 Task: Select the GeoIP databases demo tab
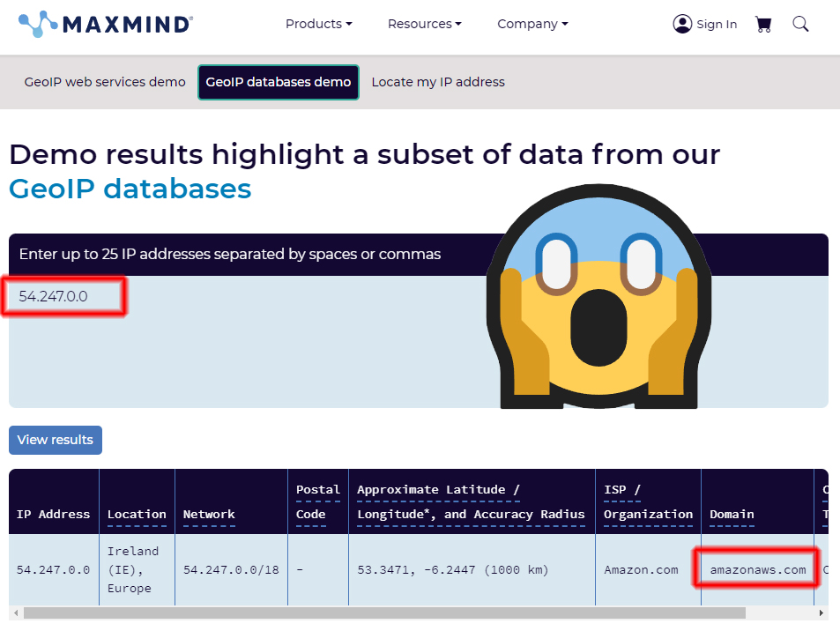pyautogui.click(x=279, y=82)
